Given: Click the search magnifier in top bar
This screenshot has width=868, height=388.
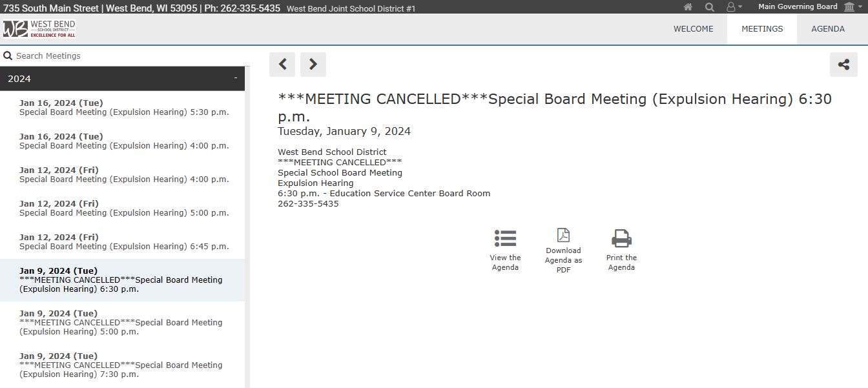Looking at the screenshot, I should [709, 7].
